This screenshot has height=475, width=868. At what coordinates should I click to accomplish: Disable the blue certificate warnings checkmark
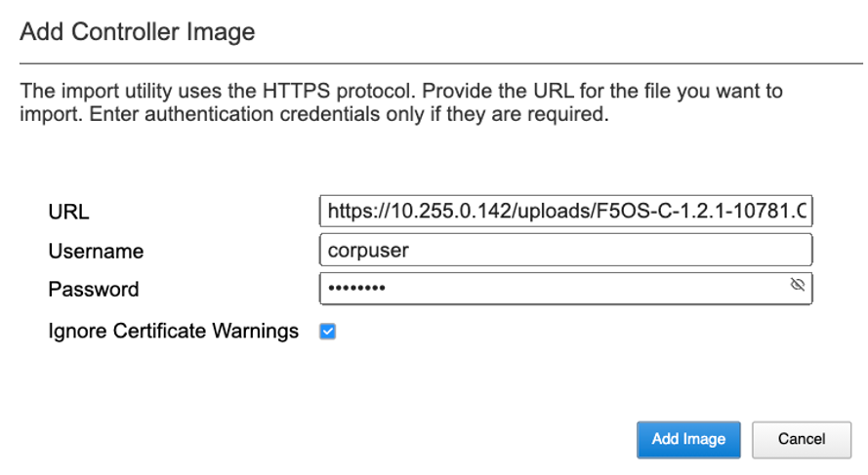pyautogui.click(x=328, y=332)
